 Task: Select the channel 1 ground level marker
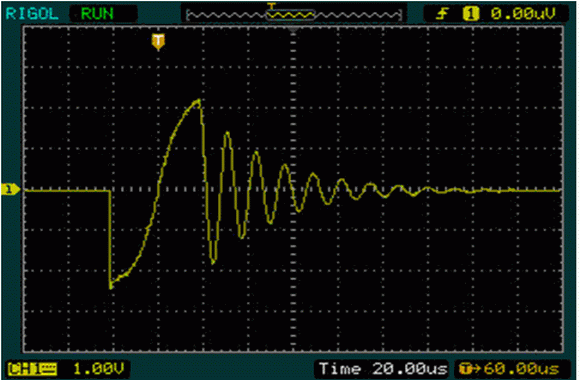pos(10,189)
